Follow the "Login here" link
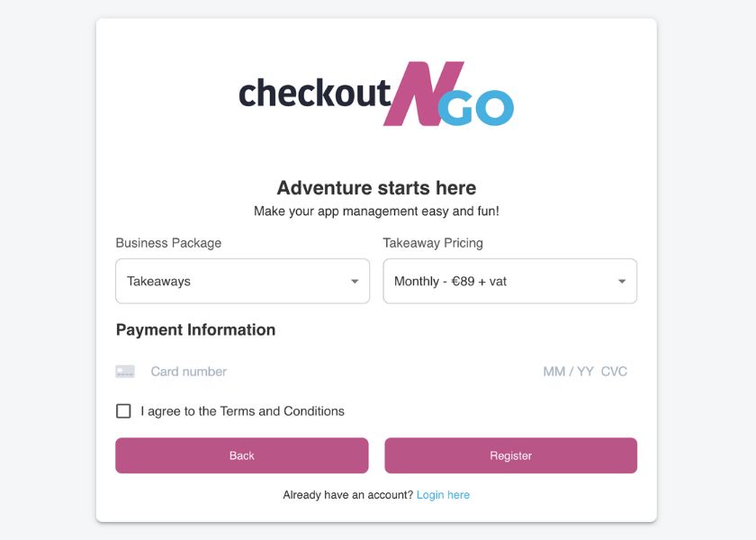 (443, 495)
